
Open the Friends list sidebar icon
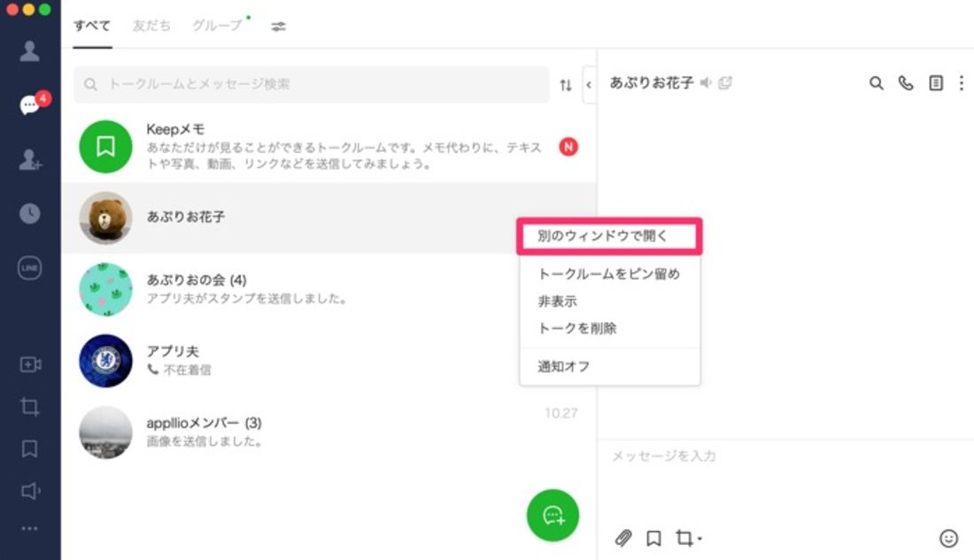click(x=29, y=51)
